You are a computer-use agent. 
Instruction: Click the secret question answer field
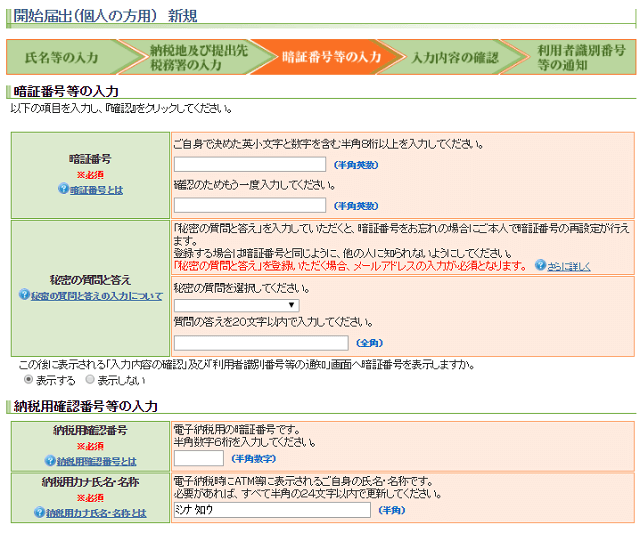click(260, 342)
